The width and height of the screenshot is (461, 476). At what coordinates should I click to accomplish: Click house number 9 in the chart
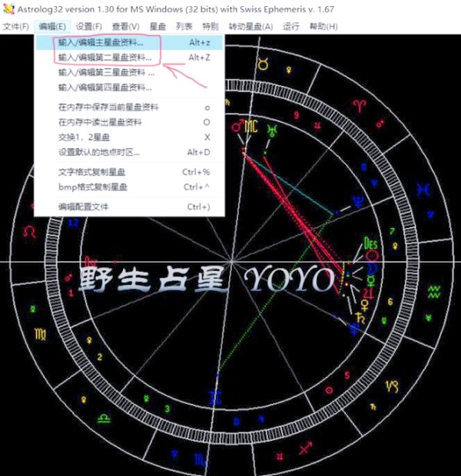pos(297,115)
